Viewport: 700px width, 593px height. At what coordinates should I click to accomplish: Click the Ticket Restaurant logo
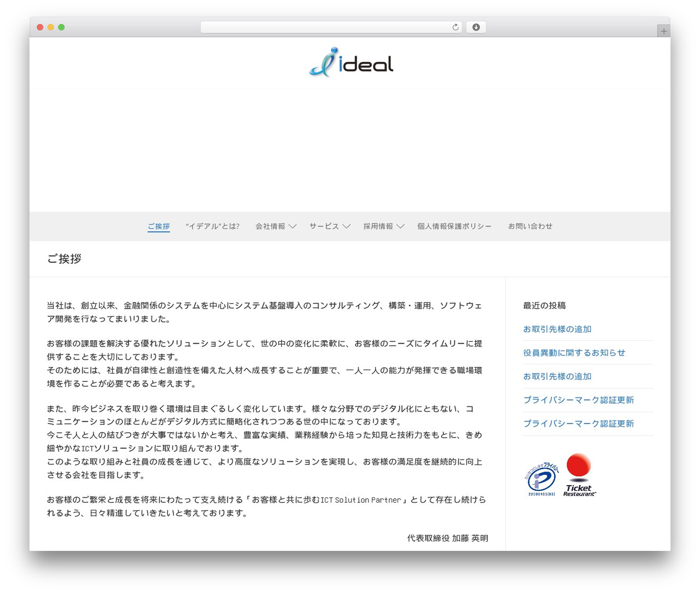[579, 475]
